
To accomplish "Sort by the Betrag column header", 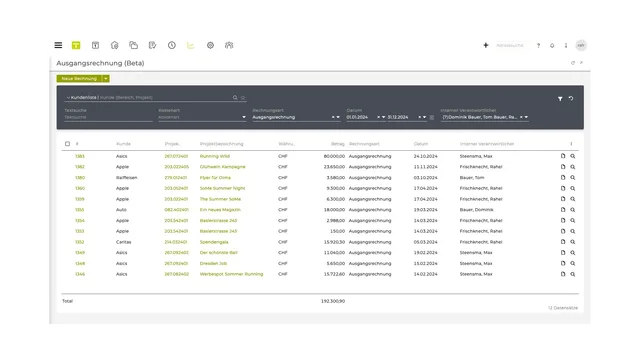I will (338, 144).
